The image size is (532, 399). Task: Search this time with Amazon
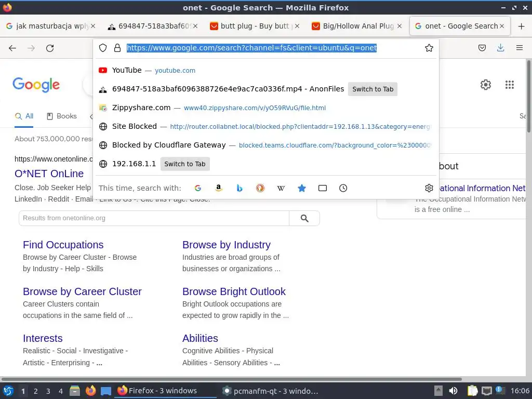coord(219,188)
